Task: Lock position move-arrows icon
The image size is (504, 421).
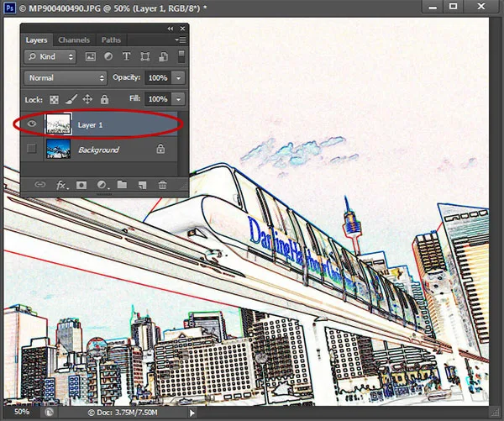Action: (87, 99)
